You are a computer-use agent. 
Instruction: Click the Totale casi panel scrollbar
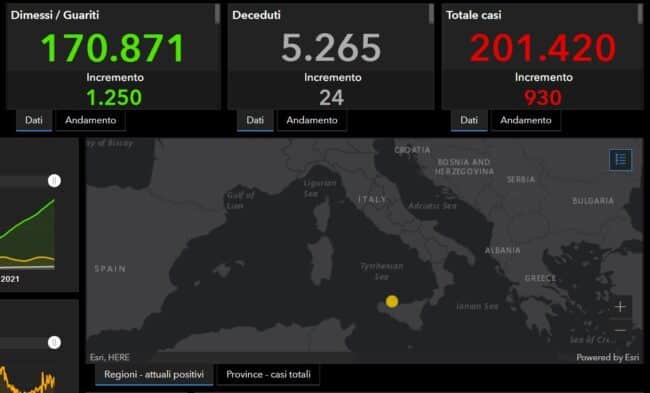click(640, 15)
